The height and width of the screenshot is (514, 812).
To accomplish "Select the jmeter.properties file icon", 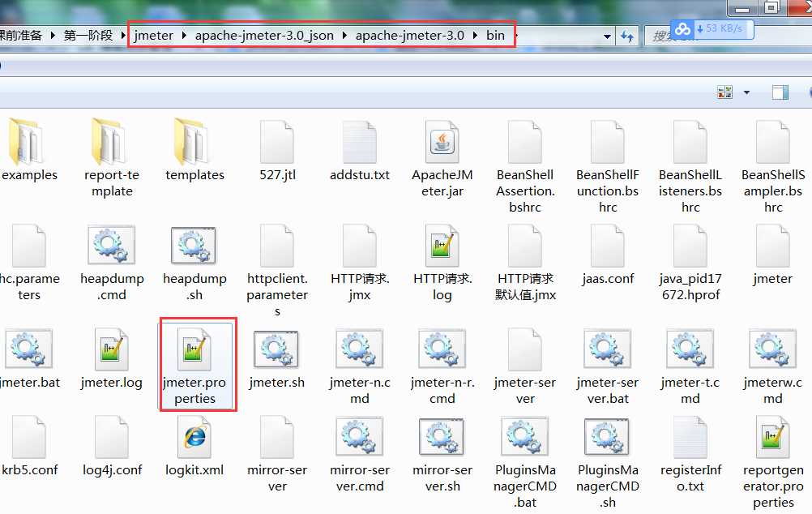I will 194,349.
